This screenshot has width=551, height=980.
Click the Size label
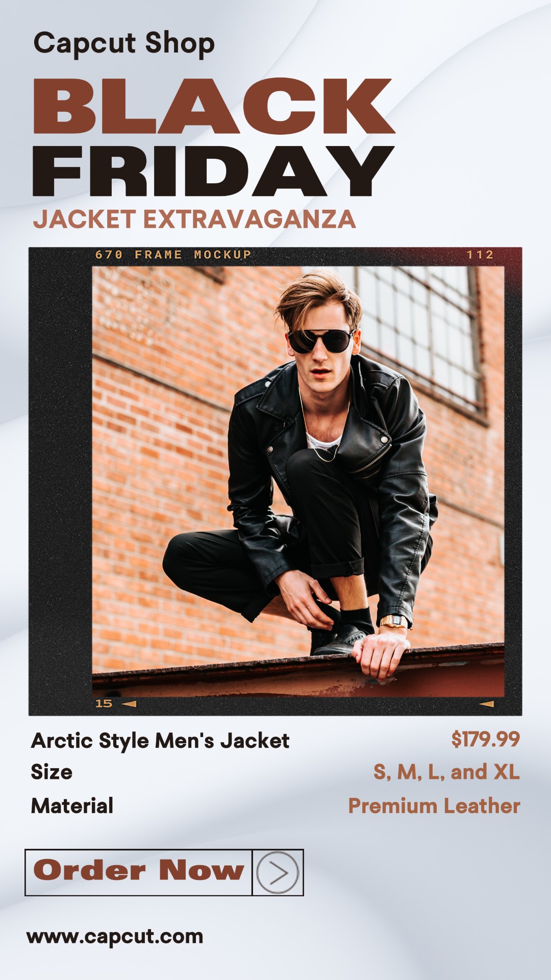[52, 772]
